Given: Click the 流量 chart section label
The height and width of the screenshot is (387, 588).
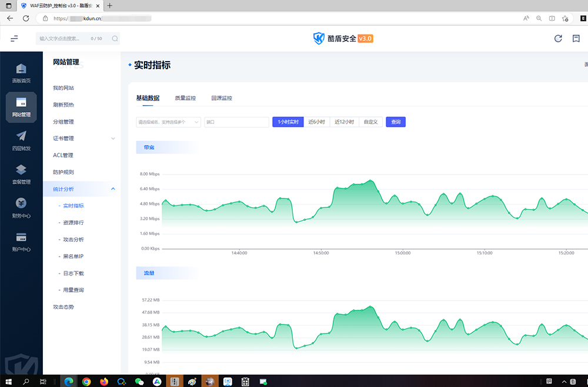Looking at the screenshot, I should click(149, 273).
